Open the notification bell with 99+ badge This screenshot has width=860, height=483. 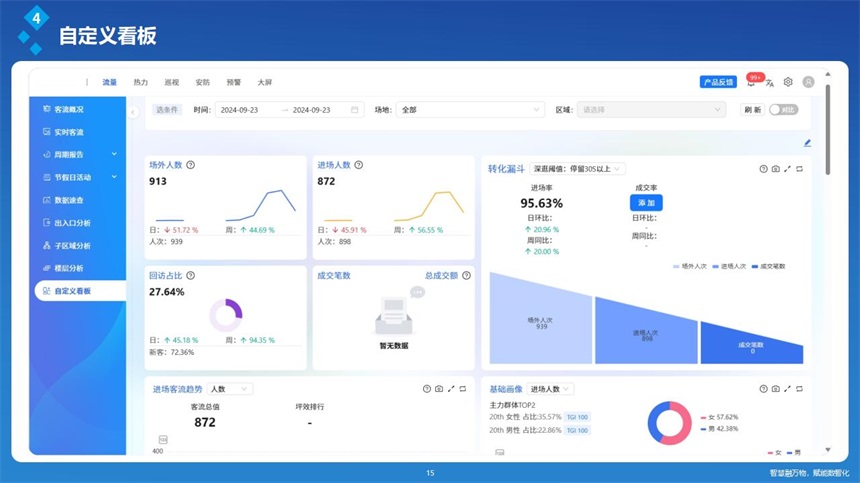pos(751,83)
